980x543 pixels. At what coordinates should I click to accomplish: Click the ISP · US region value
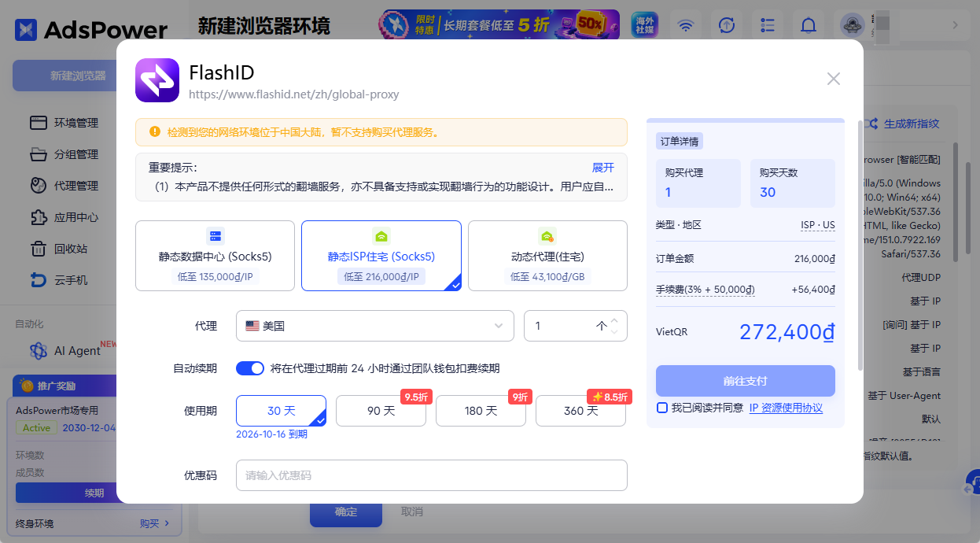818,225
